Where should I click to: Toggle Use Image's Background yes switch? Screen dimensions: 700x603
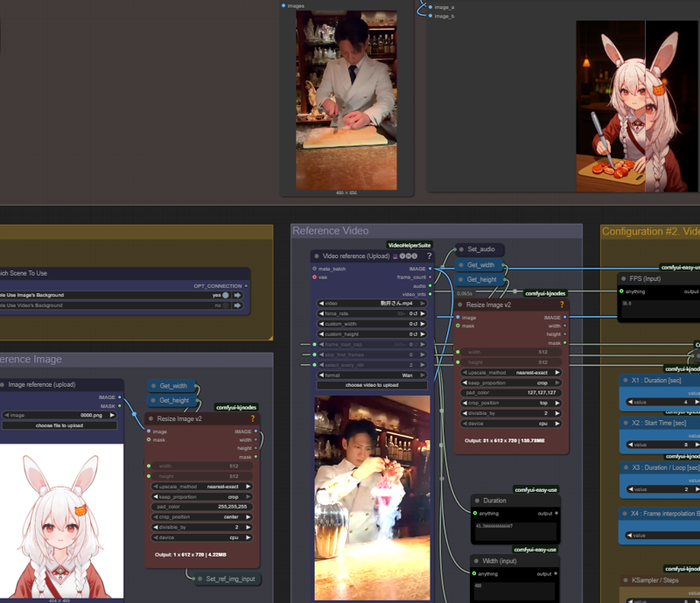(226, 295)
